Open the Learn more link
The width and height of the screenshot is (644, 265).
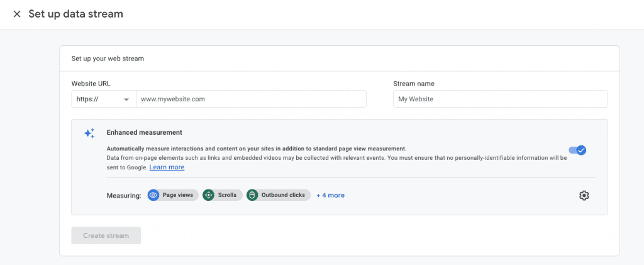tap(167, 167)
